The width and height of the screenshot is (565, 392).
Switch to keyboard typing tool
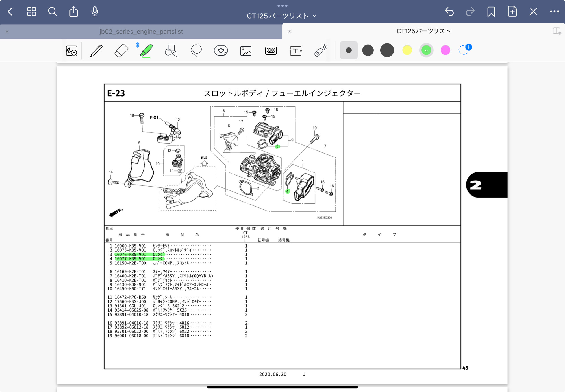[x=271, y=51]
